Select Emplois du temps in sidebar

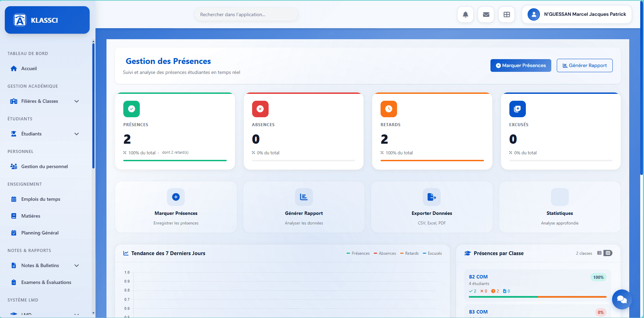41,199
